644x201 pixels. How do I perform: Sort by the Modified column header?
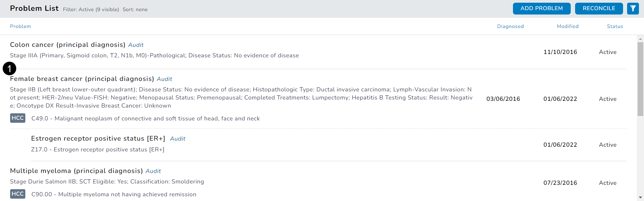[567, 26]
